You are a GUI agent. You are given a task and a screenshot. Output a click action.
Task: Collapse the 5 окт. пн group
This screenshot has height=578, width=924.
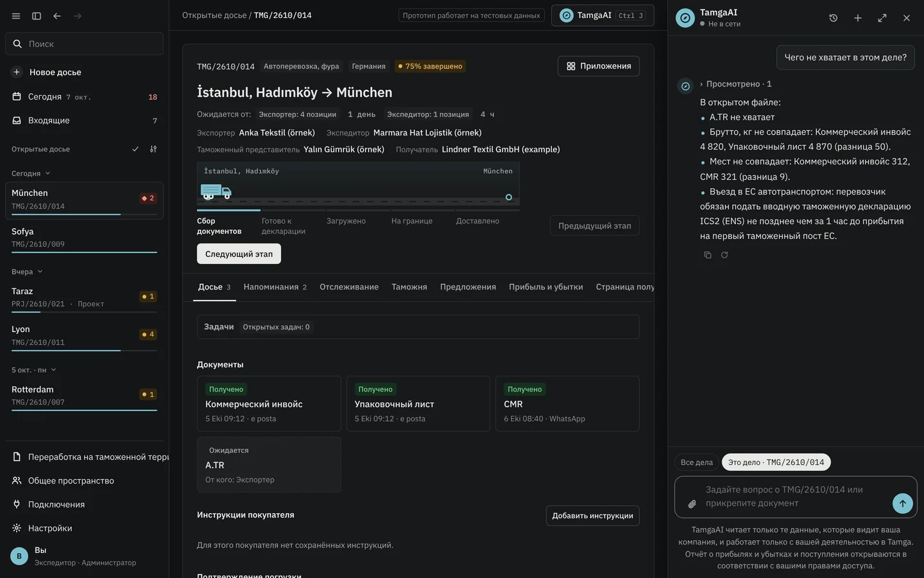point(34,370)
